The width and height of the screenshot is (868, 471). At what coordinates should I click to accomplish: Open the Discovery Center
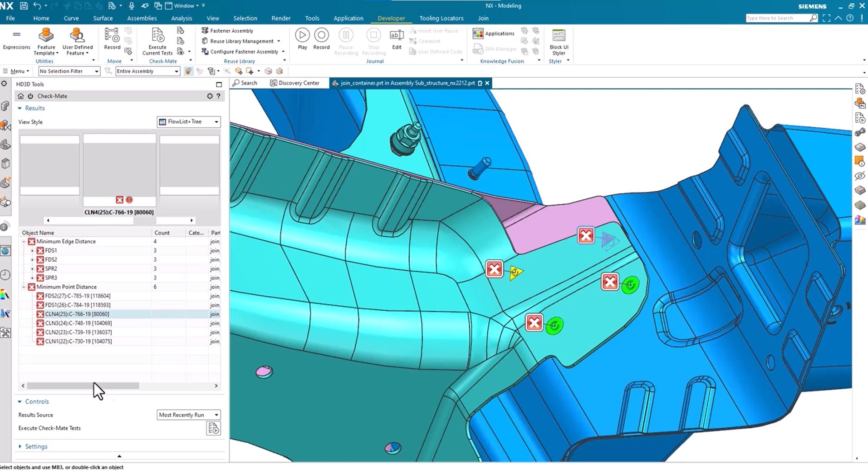295,83
